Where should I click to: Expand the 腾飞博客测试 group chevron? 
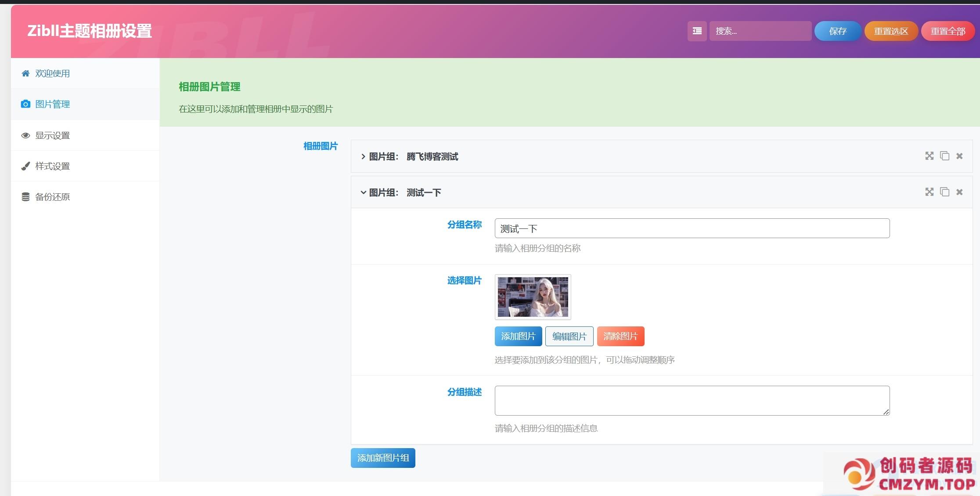coord(363,156)
